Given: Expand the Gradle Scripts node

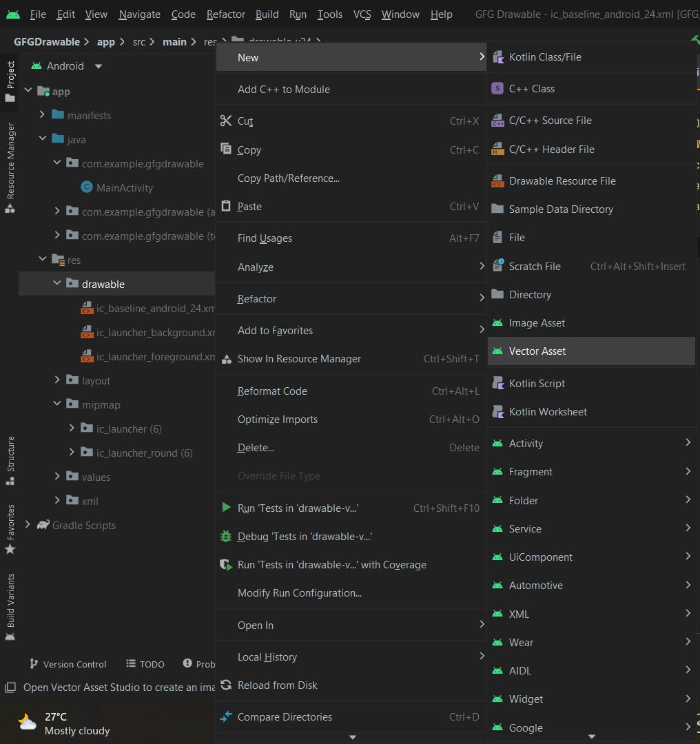Looking at the screenshot, I should pos(28,524).
